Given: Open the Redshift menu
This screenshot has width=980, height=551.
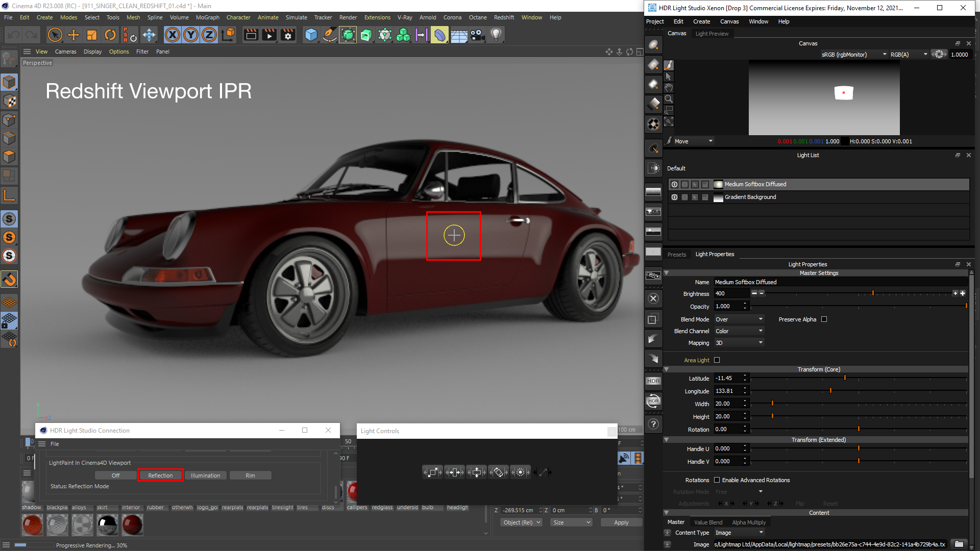Looking at the screenshot, I should (504, 17).
